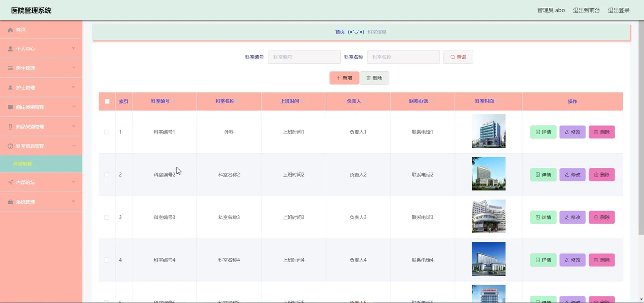Click the 新增 add button
Image resolution: width=644 pixels, height=303 pixels.
[x=344, y=78]
